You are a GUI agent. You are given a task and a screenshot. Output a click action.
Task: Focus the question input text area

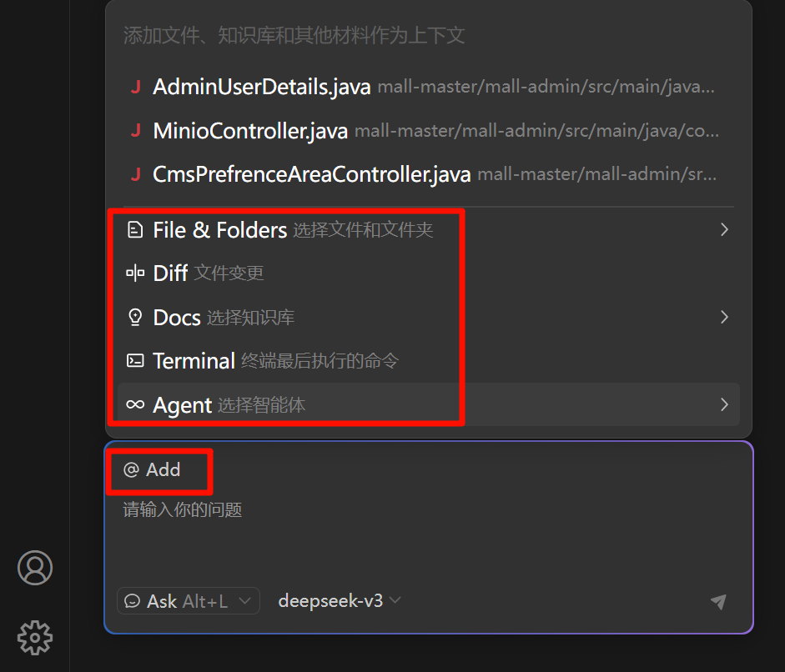pos(417,534)
